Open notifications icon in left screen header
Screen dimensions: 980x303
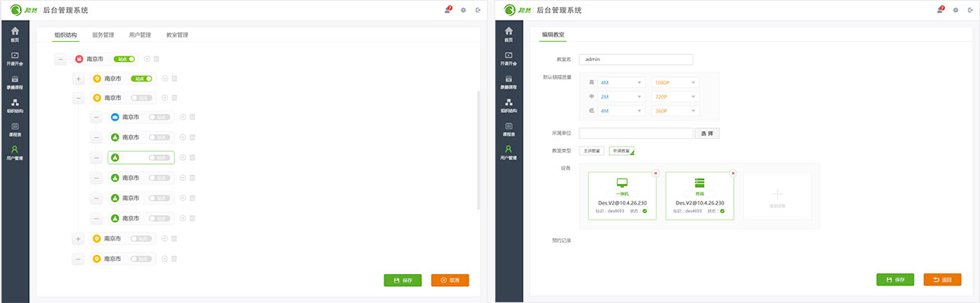click(447, 10)
